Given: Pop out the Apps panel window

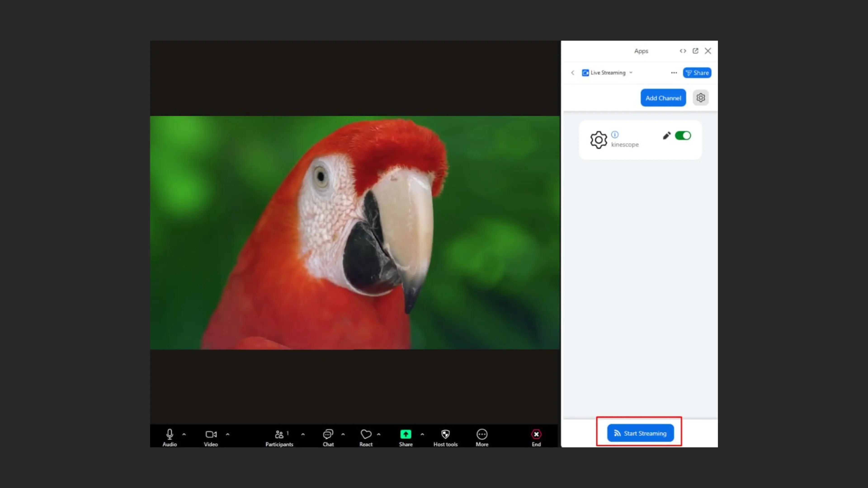Looking at the screenshot, I should coord(695,51).
